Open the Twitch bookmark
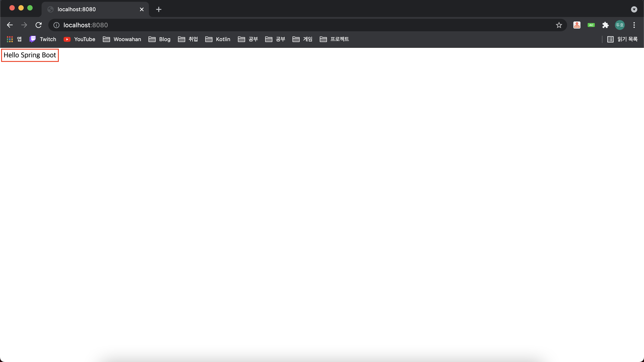 click(x=43, y=39)
